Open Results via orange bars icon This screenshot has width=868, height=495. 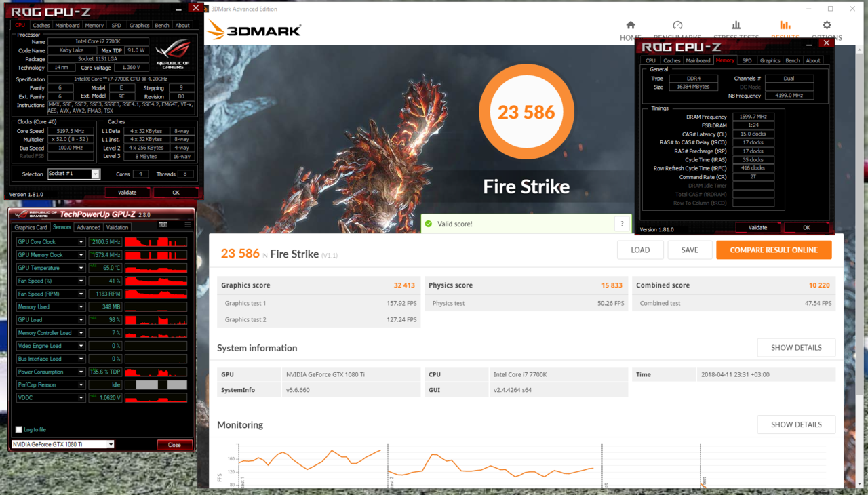(x=785, y=25)
